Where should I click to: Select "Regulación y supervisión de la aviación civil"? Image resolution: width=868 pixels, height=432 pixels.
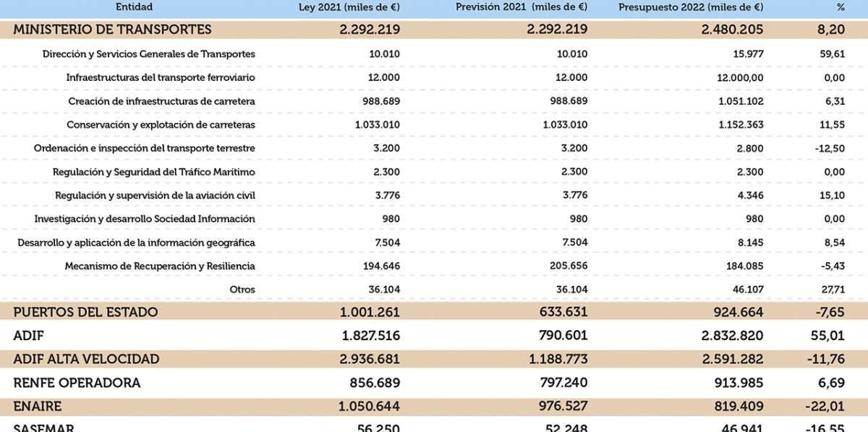(156, 195)
